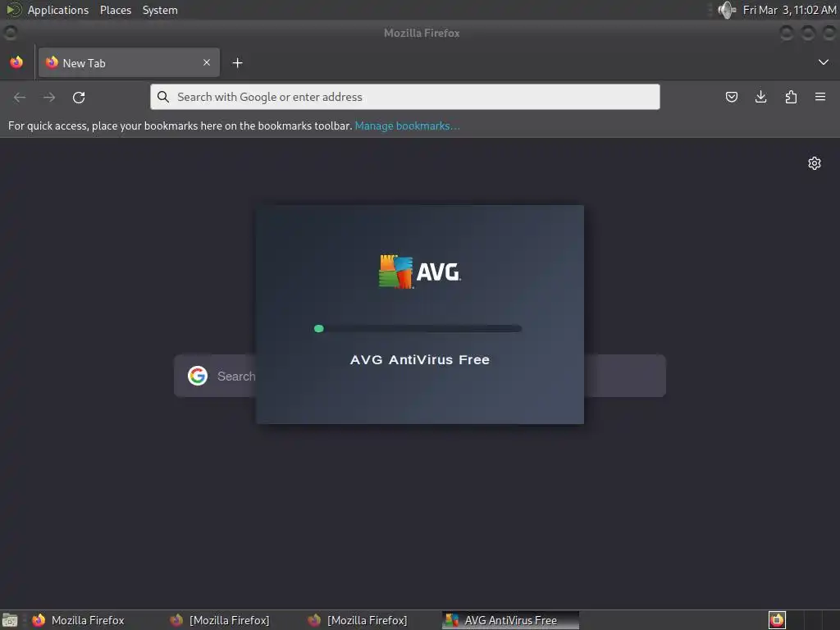Click the volume speaker icon in panel
Image resolution: width=840 pixels, height=630 pixels.
[x=727, y=10]
